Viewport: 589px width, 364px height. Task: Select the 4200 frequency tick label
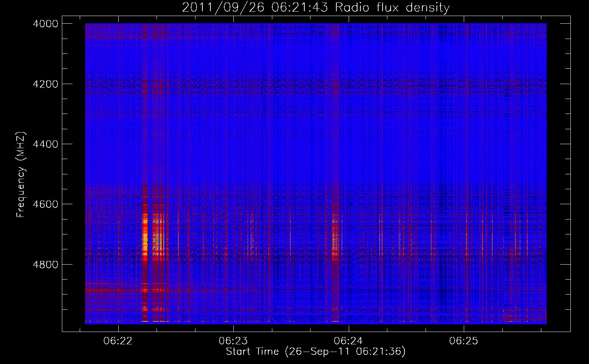46,84
